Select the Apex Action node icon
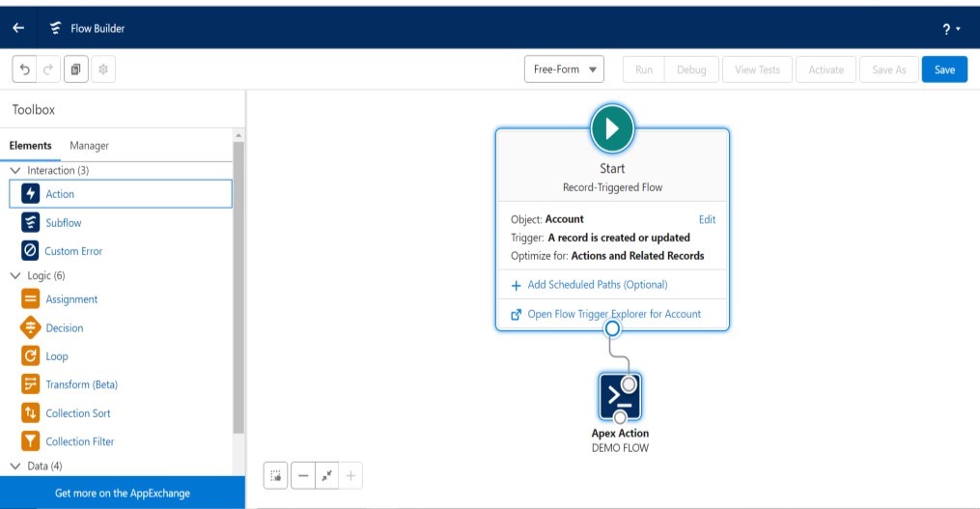This screenshot has width=980, height=509. coord(620,396)
